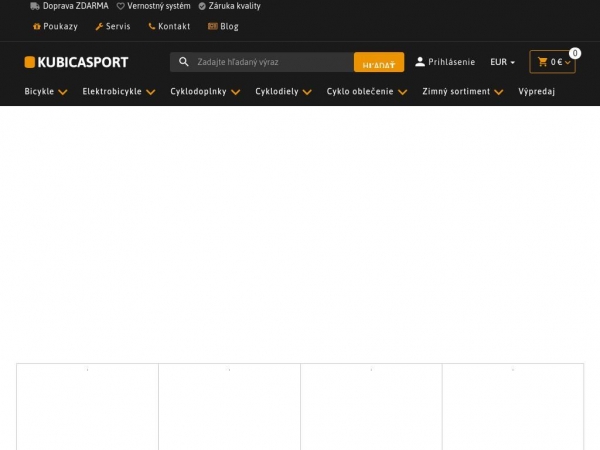Go to the Výpredaj sale section
Screen dimensions: 600x450
pyautogui.click(x=536, y=91)
